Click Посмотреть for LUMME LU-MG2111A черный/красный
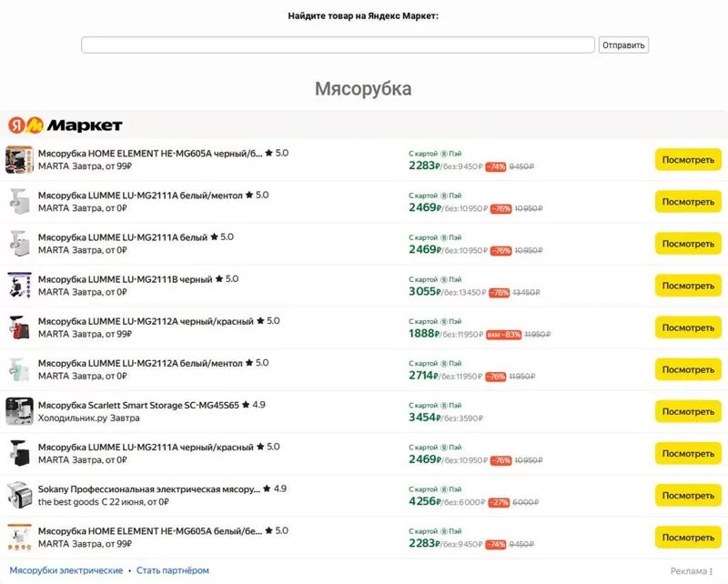Viewport: 728px width, 584px height. point(688,454)
